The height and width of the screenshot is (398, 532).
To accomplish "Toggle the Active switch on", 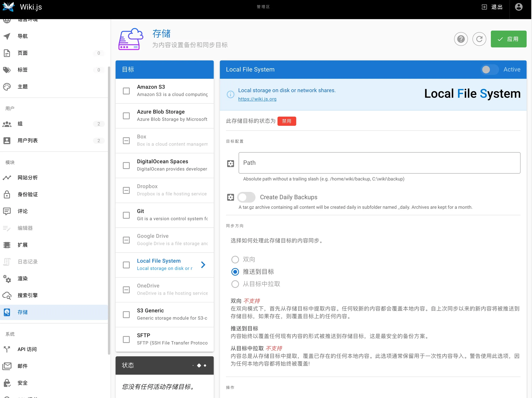I will coord(490,70).
